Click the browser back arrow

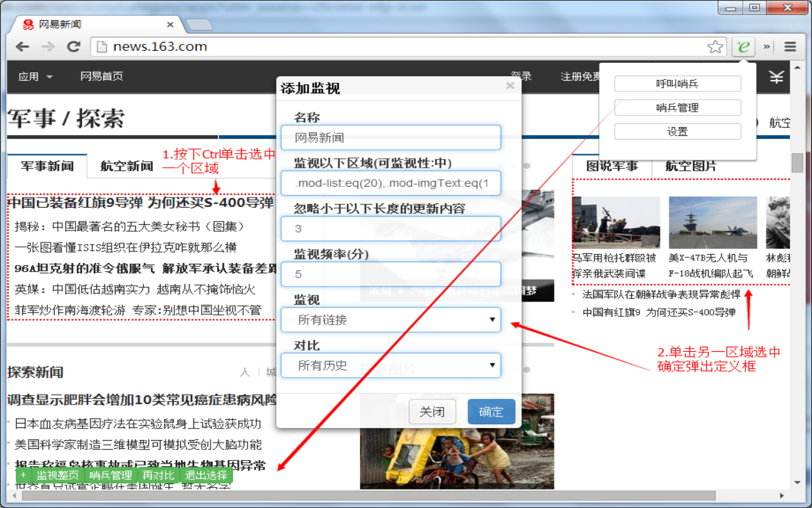tap(23, 46)
